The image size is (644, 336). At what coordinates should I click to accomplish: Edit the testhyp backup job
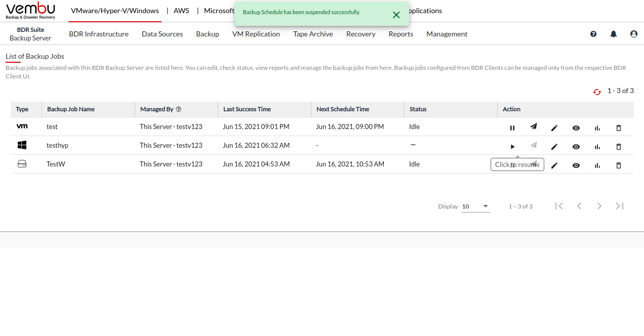pyautogui.click(x=554, y=147)
